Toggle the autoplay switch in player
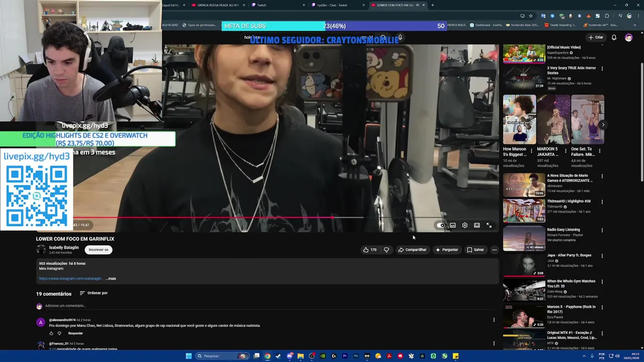Image resolution: width=644 pixels, height=362 pixels. tap(441, 225)
